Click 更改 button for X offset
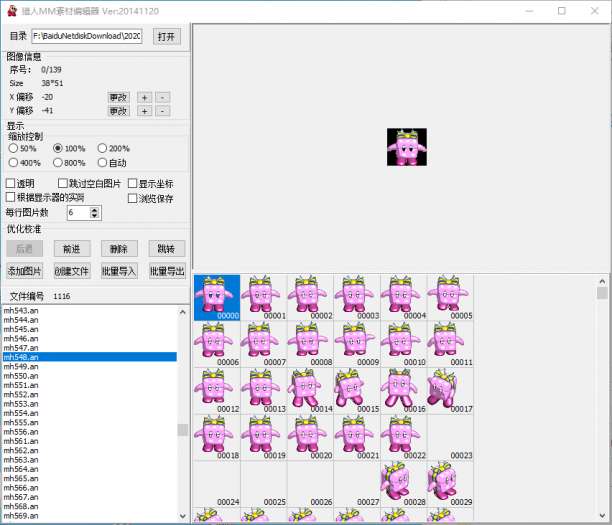The height and width of the screenshot is (525, 612). (119, 97)
